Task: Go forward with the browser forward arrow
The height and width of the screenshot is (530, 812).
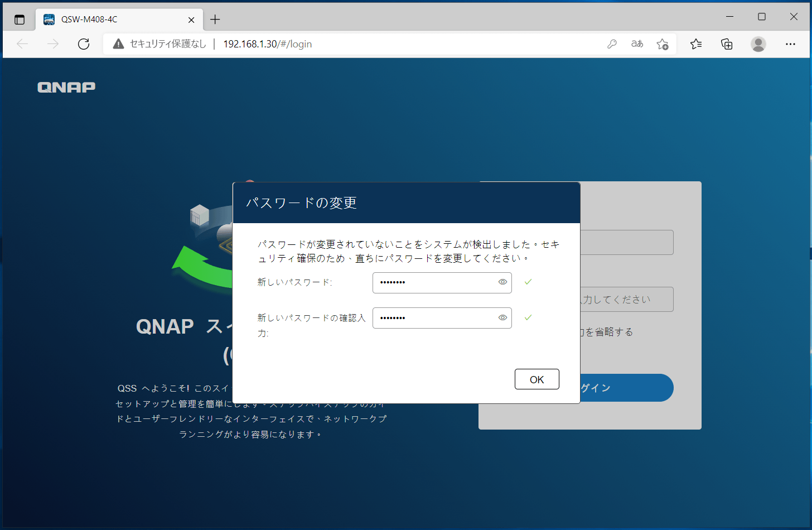Action: 53,44
